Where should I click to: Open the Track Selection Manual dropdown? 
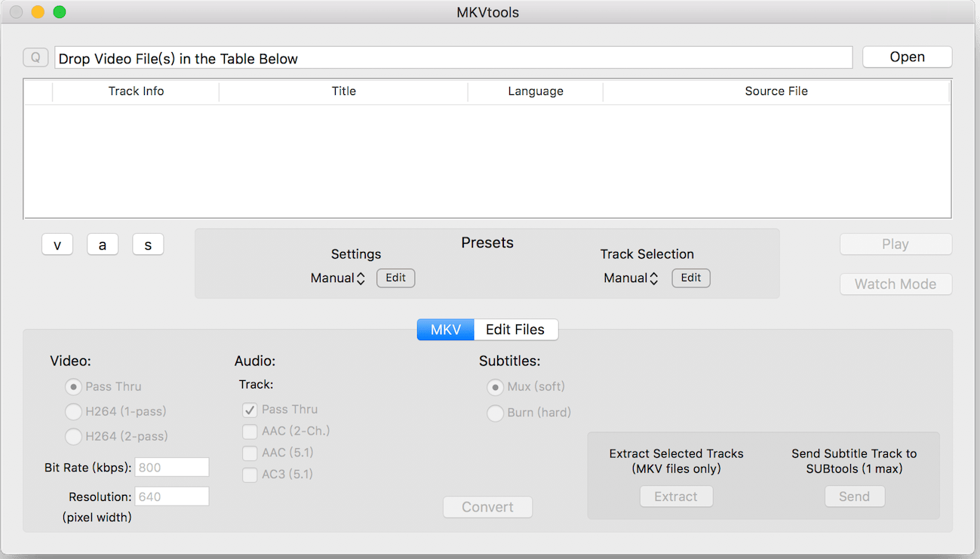631,278
